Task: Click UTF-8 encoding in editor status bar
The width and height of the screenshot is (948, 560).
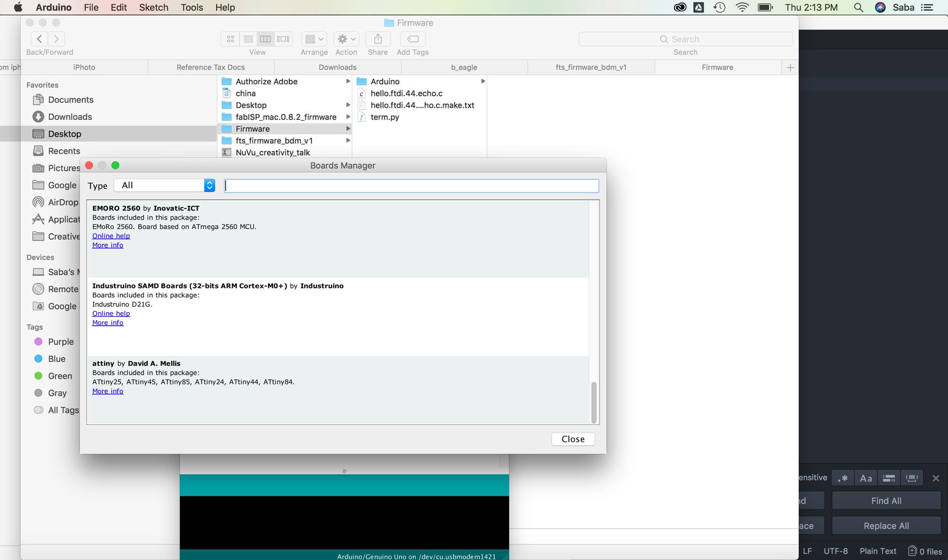Action: 835,551
